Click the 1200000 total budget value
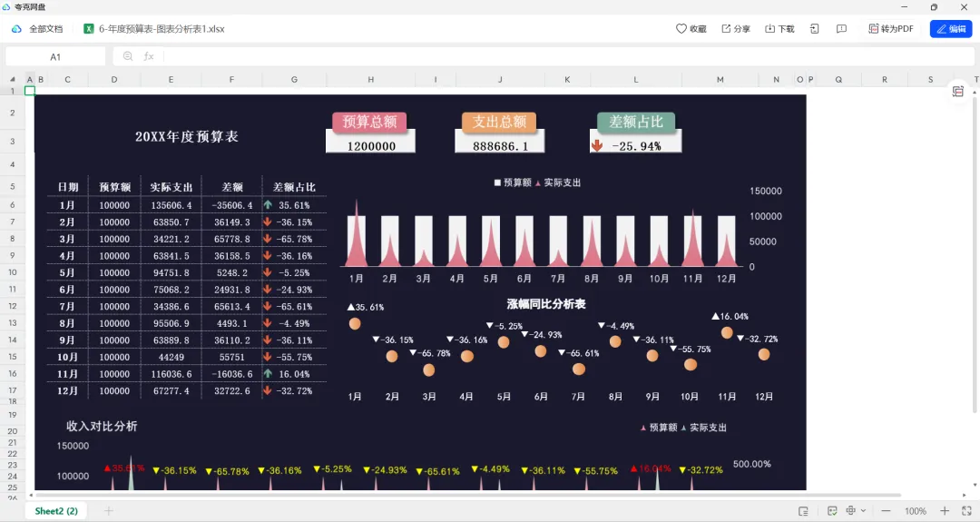This screenshot has width=980, height=522. [371, 145]
